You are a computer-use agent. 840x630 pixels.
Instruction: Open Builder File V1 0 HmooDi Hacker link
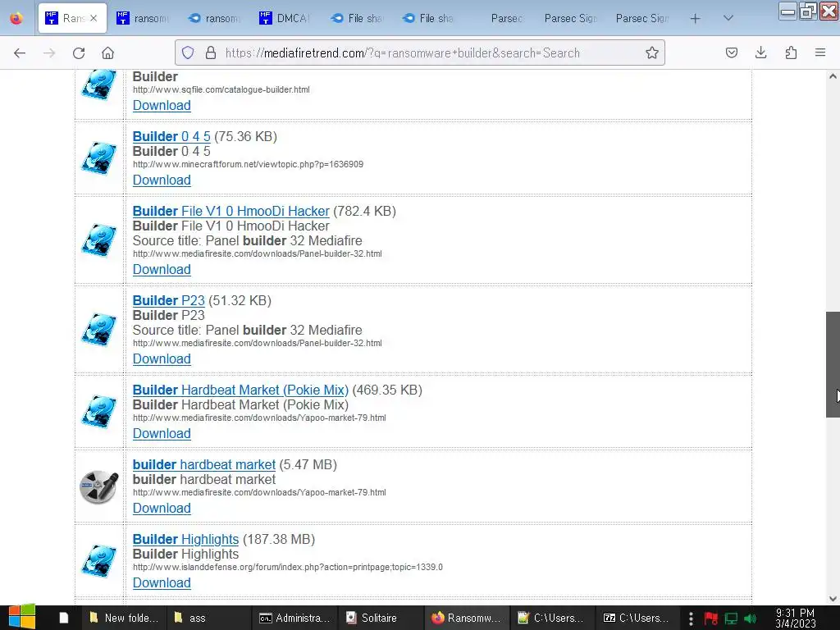[x=231, y=211]
